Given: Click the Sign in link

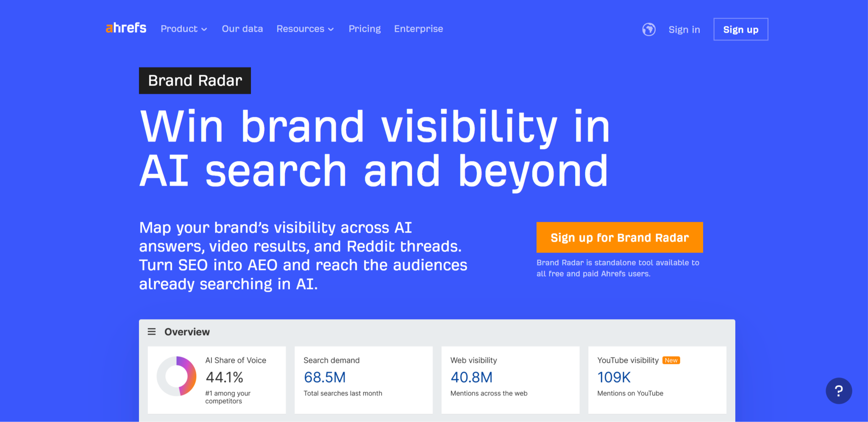Looking at the screenshot, I should (684, 30).
